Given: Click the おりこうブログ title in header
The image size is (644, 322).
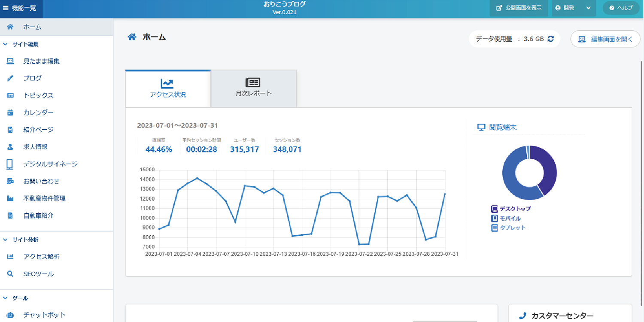Looking at the screenshot, I should click(284, 4).
